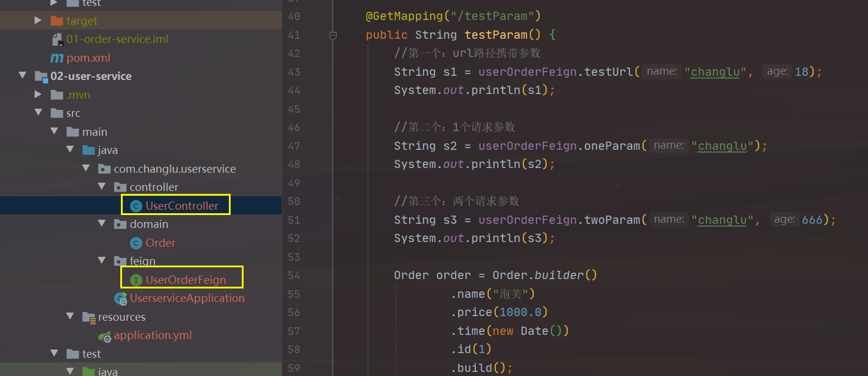Click the src folder icon
This screenshot has height=376, width=868.
(x=56, y=113)
